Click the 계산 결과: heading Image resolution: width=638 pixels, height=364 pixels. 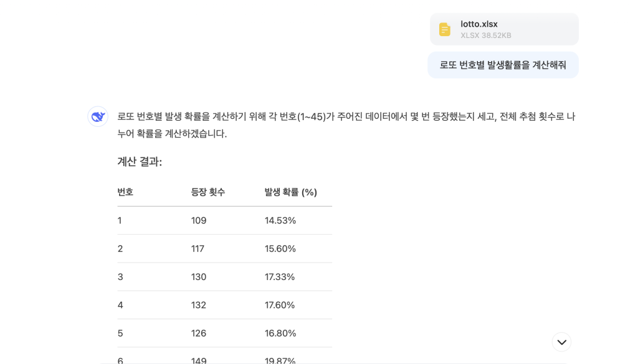[140, 162]
